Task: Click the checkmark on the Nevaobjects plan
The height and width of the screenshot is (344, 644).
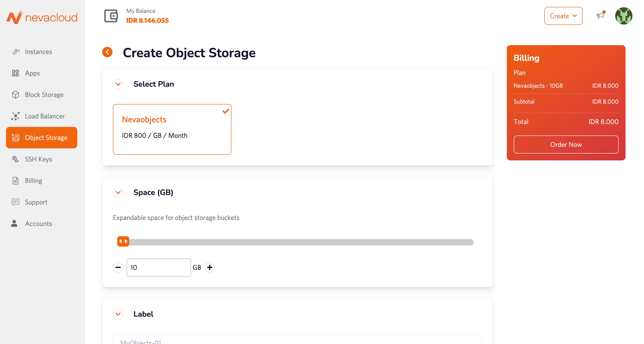Action: pos(226,111)
